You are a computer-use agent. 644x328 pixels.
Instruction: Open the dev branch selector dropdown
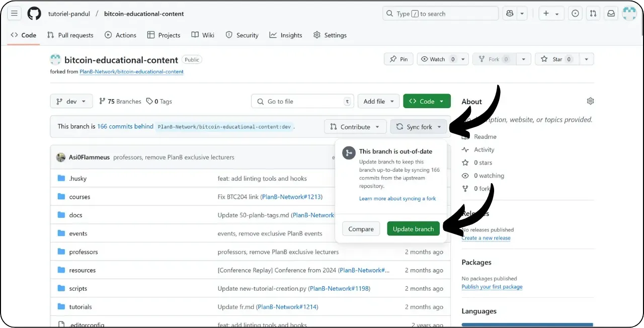point(71,101)
